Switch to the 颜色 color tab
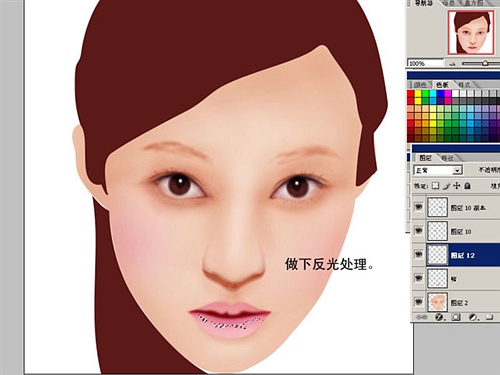This screenshot has width=500, height=375. (420, 85)
